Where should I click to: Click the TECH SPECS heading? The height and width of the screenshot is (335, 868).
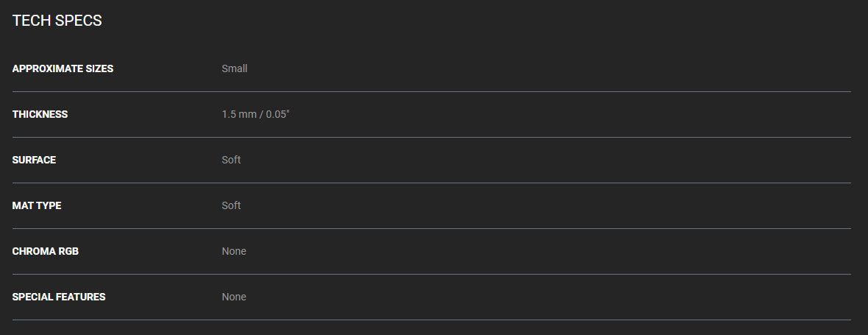pos(57,21)
